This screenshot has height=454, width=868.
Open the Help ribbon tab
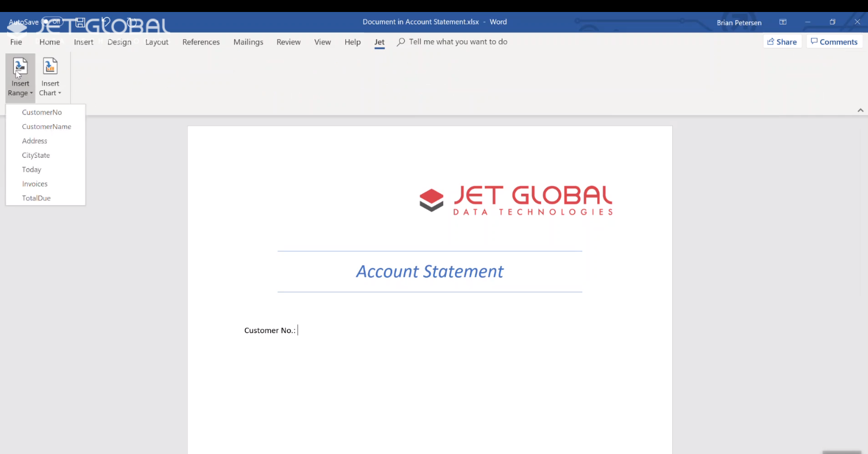pyautogui.click(x=352, y=42)
